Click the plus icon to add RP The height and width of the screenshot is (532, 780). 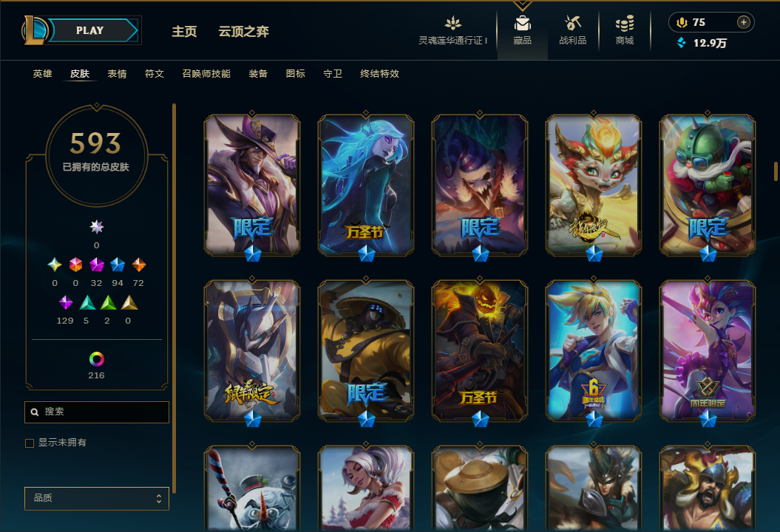tap(743, 22)
